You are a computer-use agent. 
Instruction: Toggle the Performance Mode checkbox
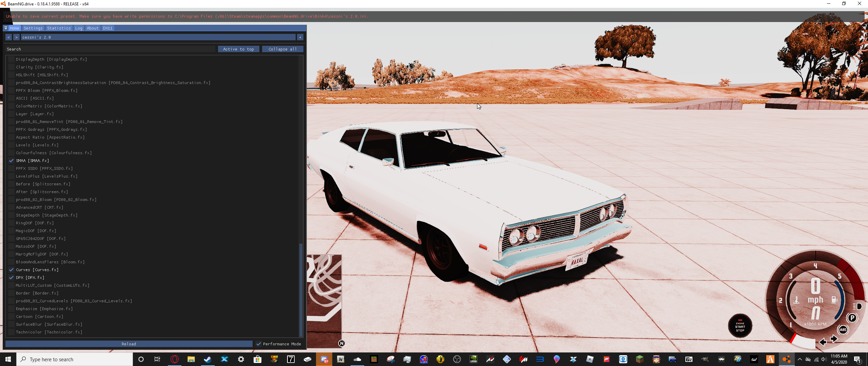pyautogui.click(x=259, y=344)
